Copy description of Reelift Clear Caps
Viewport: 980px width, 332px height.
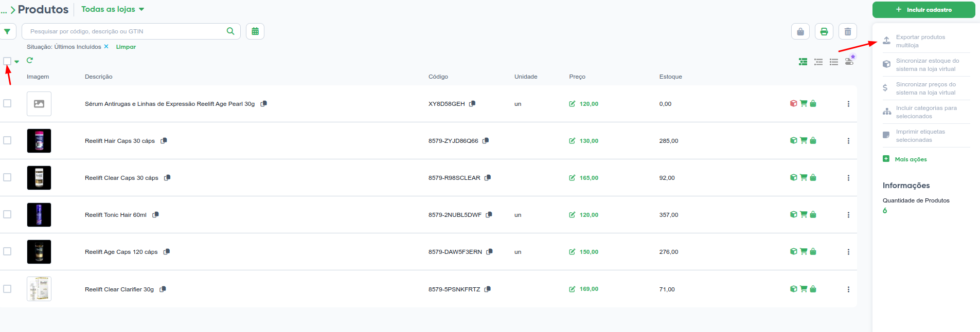[167, 177]
